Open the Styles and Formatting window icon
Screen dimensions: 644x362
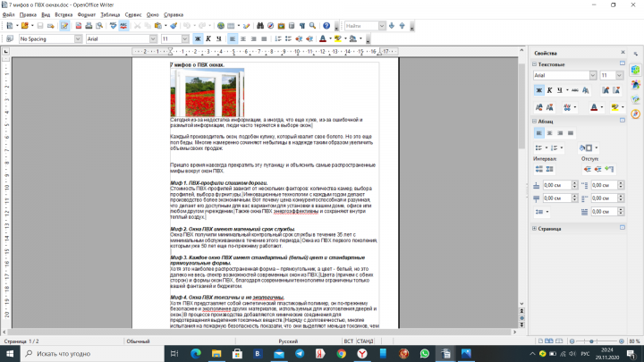pos(10,38)
